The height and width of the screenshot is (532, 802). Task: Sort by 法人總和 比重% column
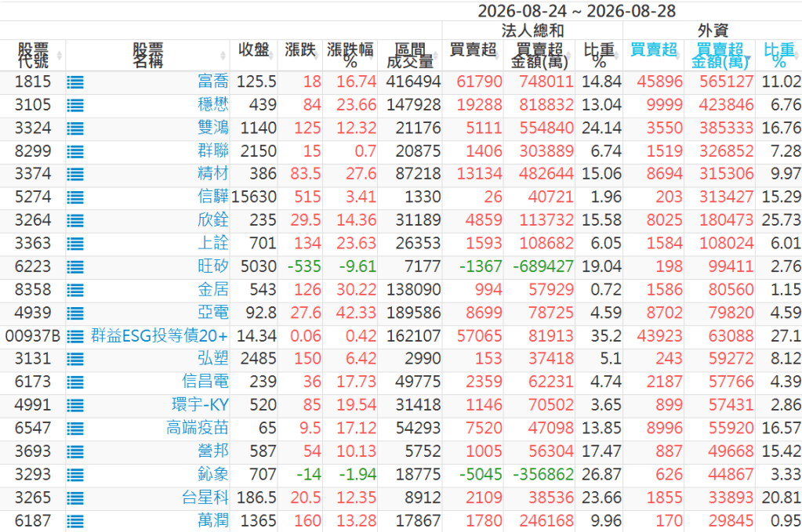[x=599, y=55]
